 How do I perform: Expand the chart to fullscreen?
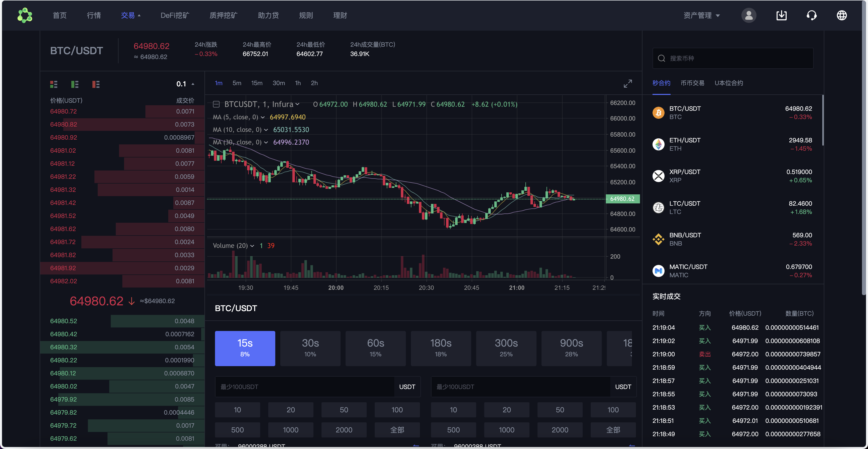point(627,84)
